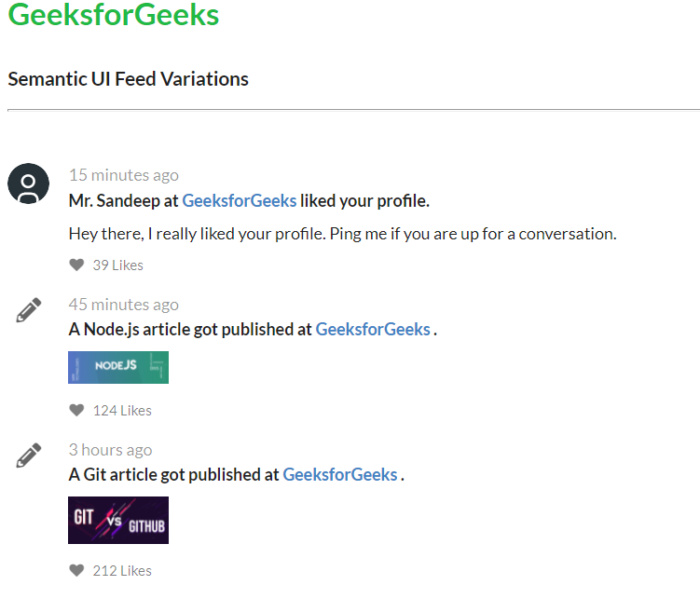Click the 45 minutes ago timestamp
This screenshot has width=700, height=612.
(x=123, y=305)
